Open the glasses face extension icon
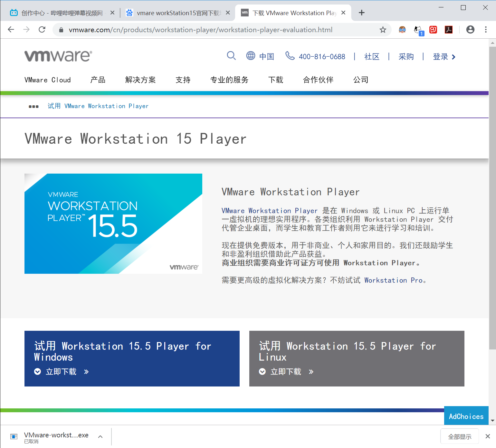Image resolution: width=496 pixels, height=448 pixels. [402, 30]
